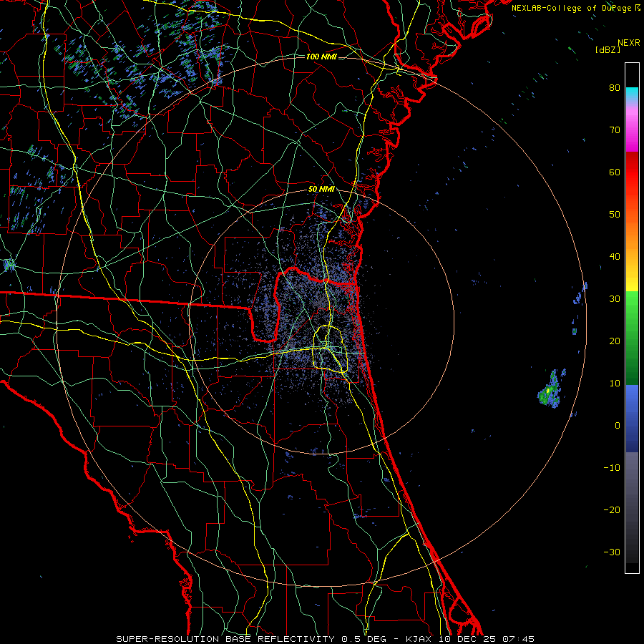Click the green offshore storm cell echo
The image size is (644, 644).
(x=550, y=390)
